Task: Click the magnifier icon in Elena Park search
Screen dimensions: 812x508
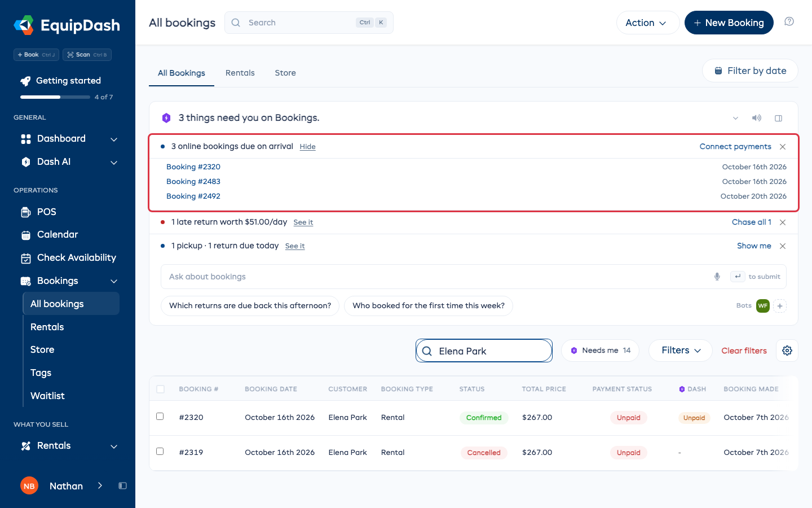Action: 427,351
